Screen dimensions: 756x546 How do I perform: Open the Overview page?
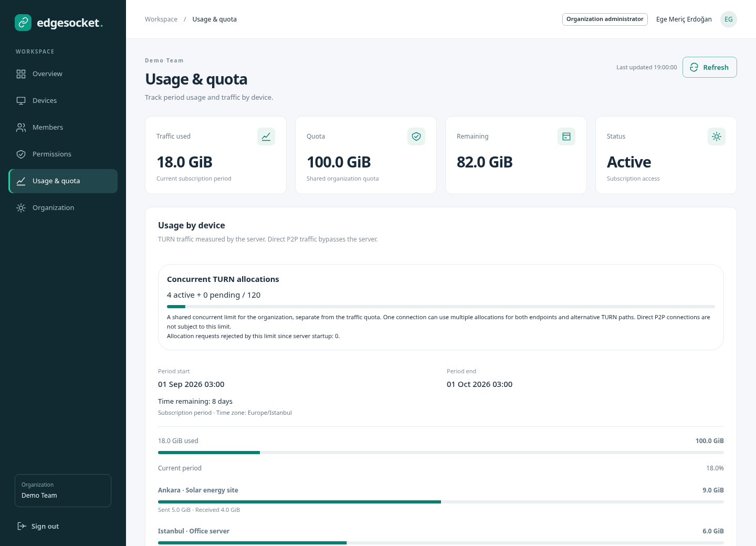(63, 74)
